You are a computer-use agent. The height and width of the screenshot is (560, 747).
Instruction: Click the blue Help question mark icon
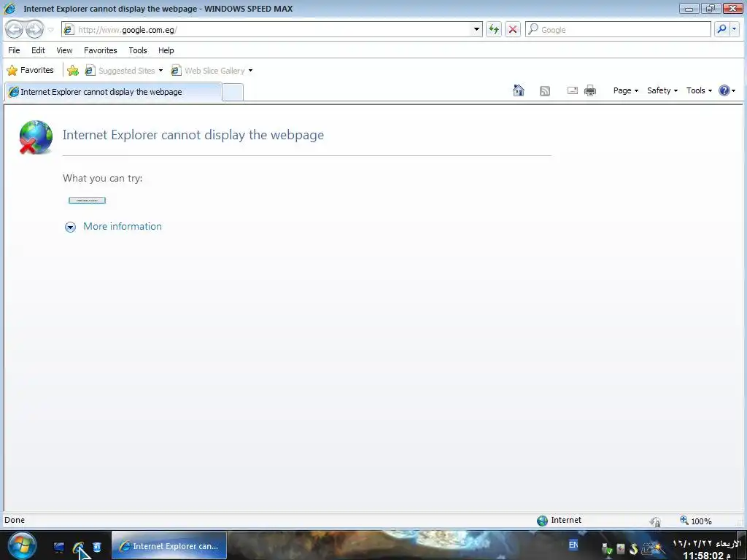[724, 90]
